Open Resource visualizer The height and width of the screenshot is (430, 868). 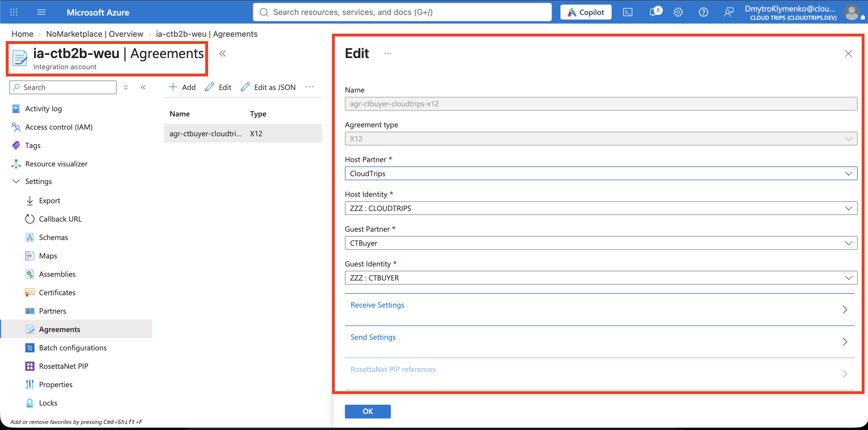[x=56, y=164]
